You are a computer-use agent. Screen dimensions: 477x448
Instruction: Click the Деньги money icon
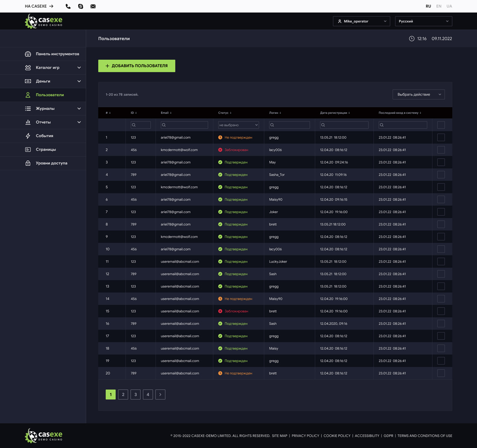28,81
